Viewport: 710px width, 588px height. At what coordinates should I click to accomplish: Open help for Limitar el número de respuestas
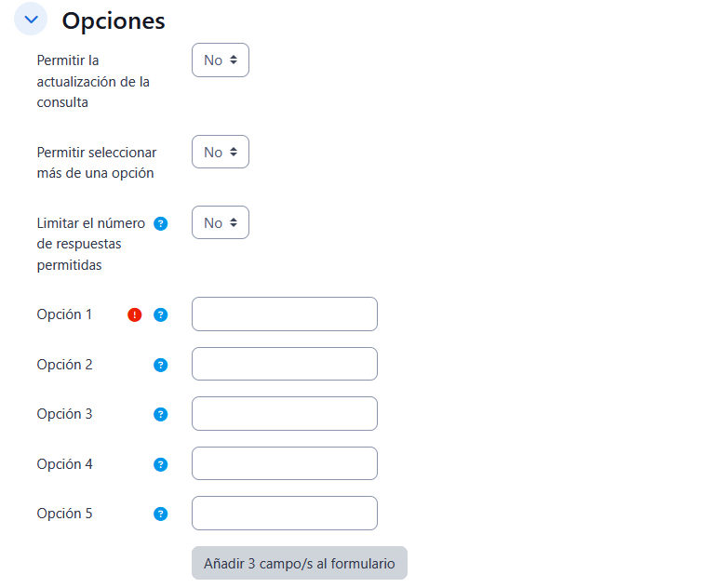click(x=160, y=223)
